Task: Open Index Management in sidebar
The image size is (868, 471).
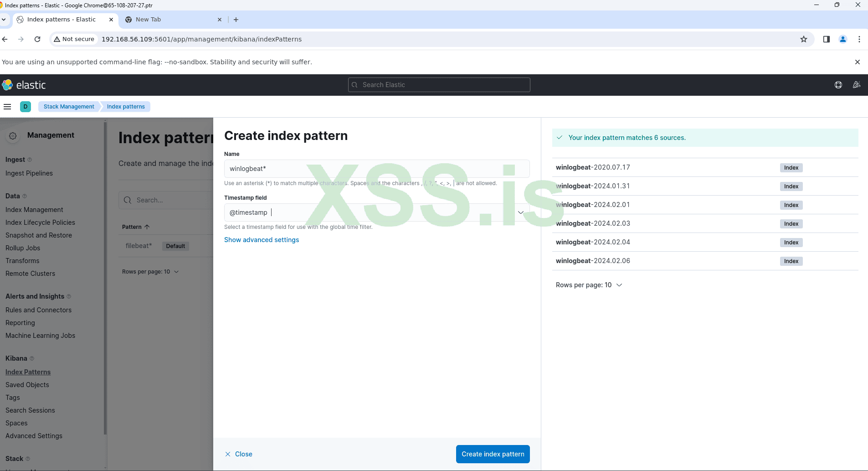Action: pyautogui.click(x=34, y=210)
